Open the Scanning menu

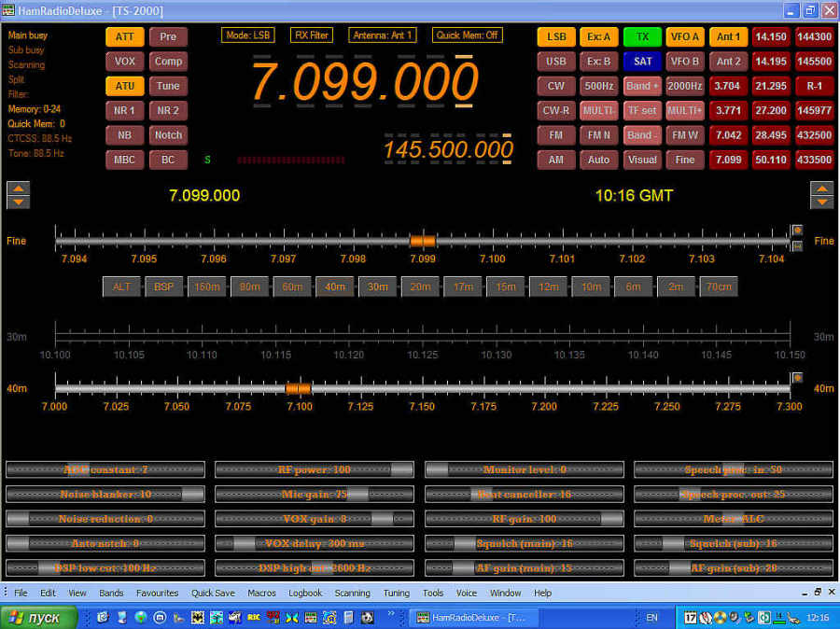[353, 593]
